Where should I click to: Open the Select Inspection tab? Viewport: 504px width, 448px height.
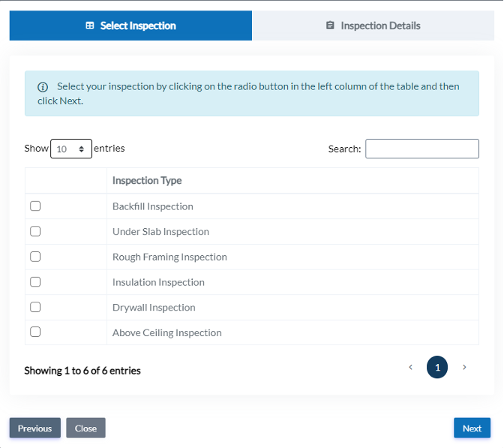tap(130, 26)
